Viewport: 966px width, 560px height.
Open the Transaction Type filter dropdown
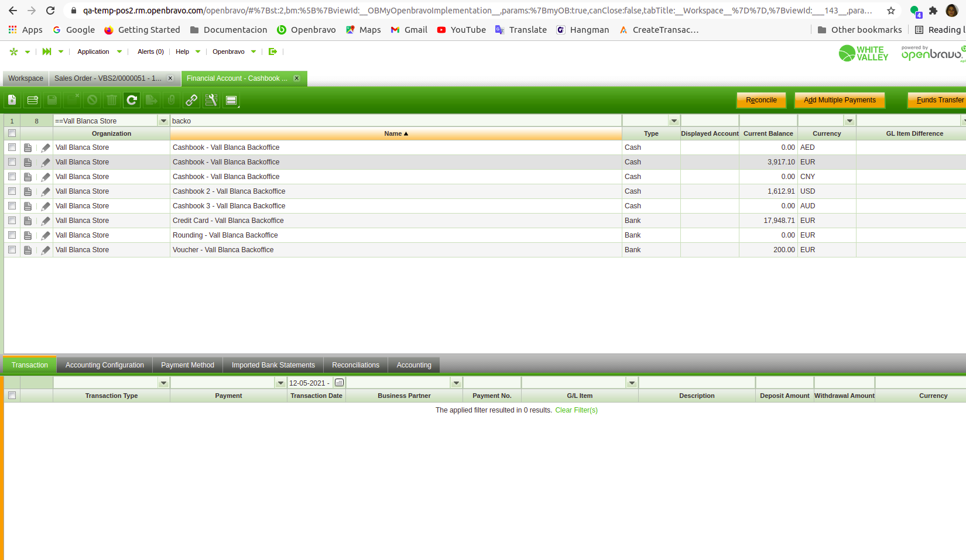163,383
